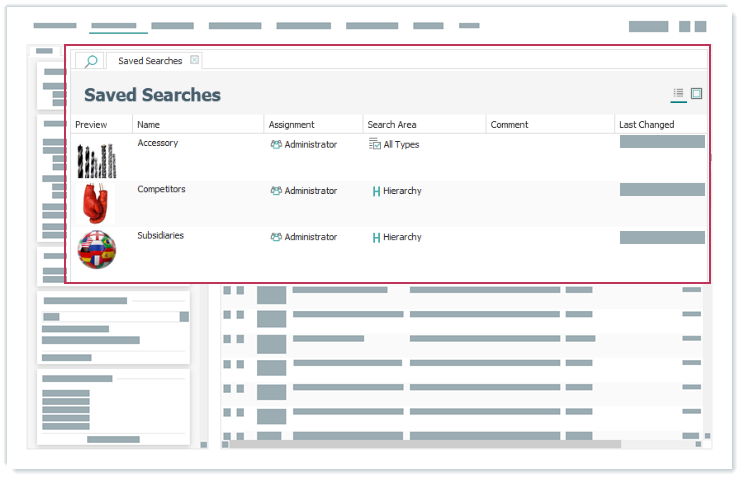Image resolution: width=742 pixels, height=479 pixels.
Task: Sort by the Name column header
Action: (x=149, y=125)
